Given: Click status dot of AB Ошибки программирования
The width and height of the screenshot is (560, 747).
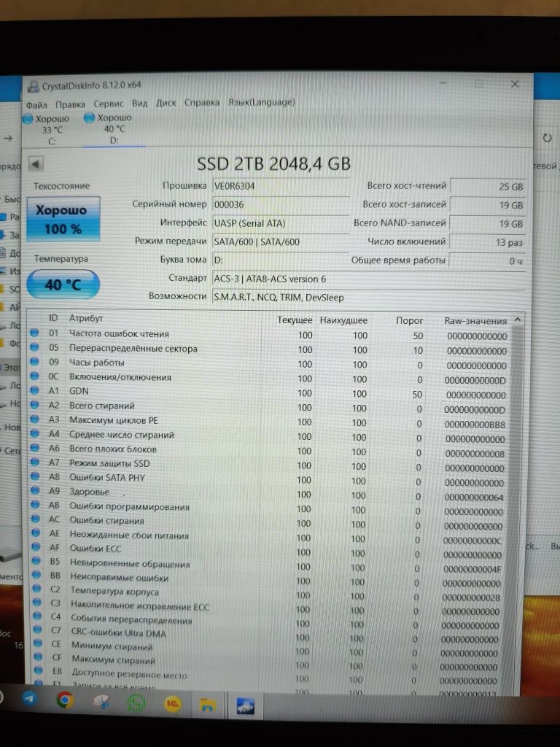Looking at the screenshot, I should pos(35,505).
